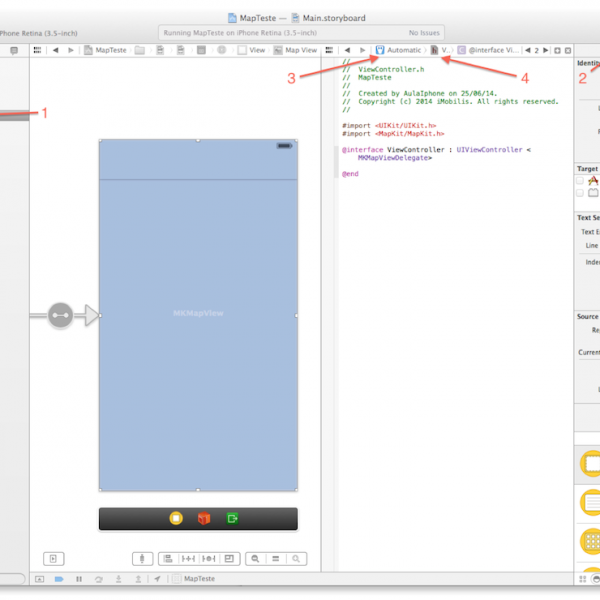The height and width of the screenshot is (600, 600).
Task: Click the log navigator speech-bubble icon
Action: click(x=14, y=51)
